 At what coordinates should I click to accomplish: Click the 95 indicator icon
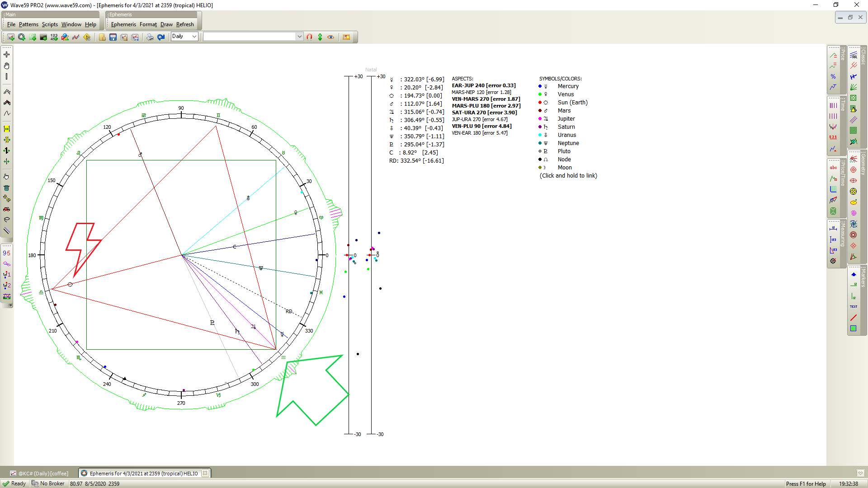tap(7, 253)
